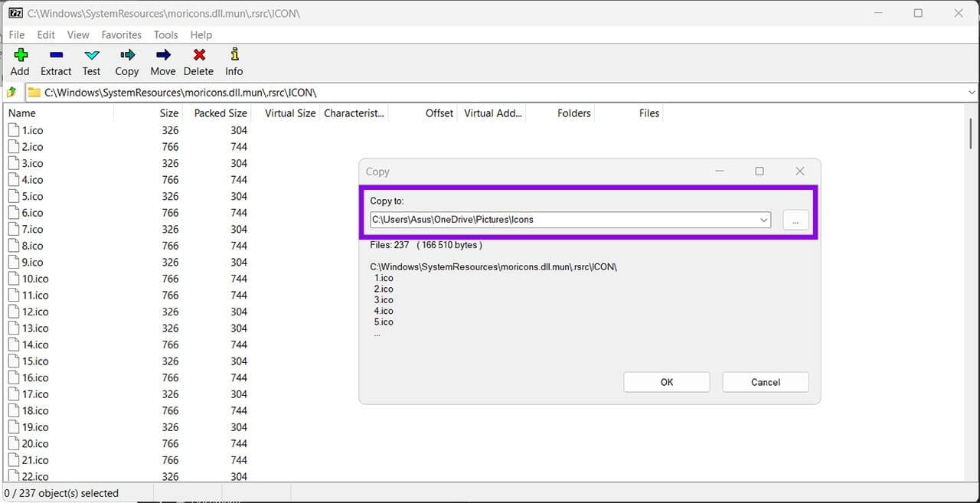Click the Virtual Size column header
980x503 pixels.
pyautogui.click(x=290, y=113)
